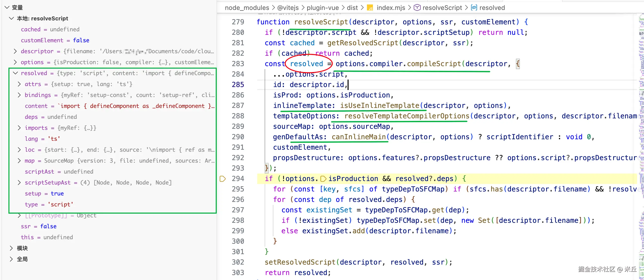Expand the scriptSetupAst array

click(19, 183)
